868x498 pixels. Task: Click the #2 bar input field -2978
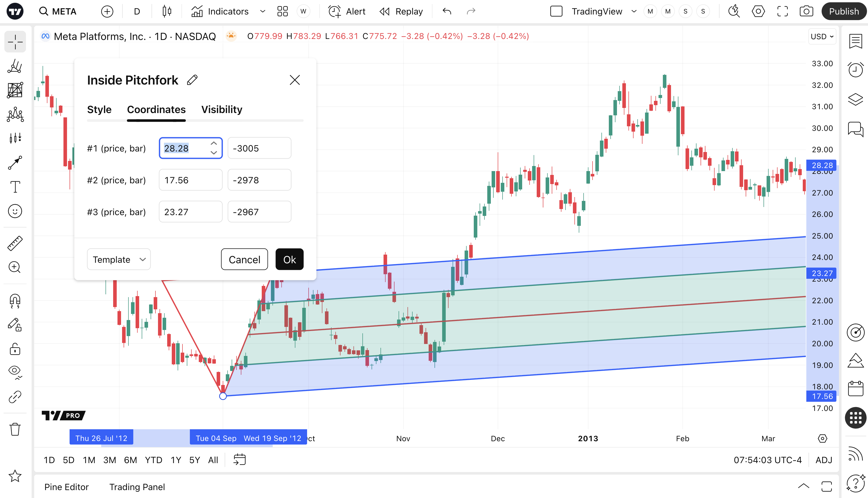click(259, 180)
